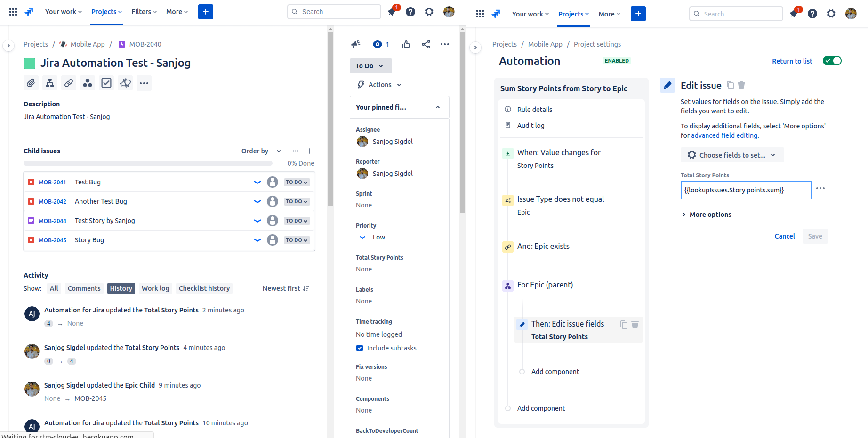Click the thumbs-up vote icon
The width and height of the screenshot is (868, 438).
point(406,44)
